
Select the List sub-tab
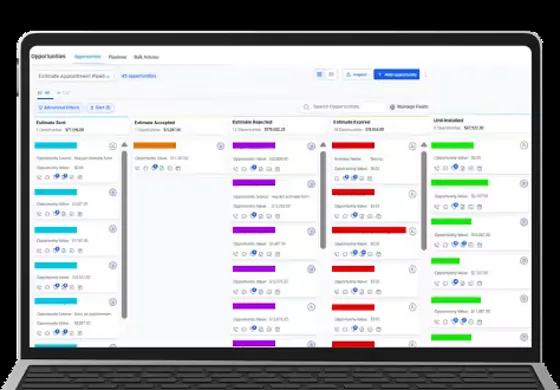pos(64,93)
